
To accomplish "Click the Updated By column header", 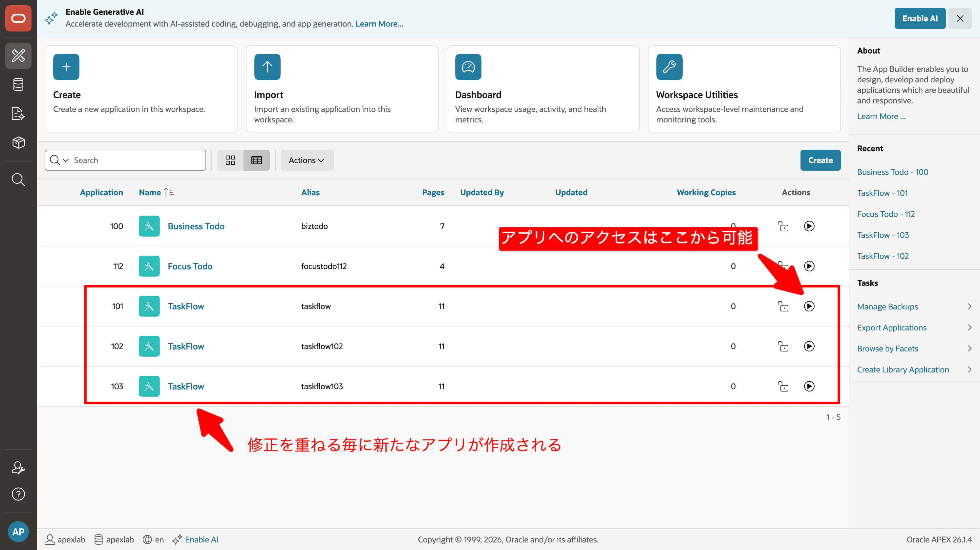I will (x=482, y=192).
